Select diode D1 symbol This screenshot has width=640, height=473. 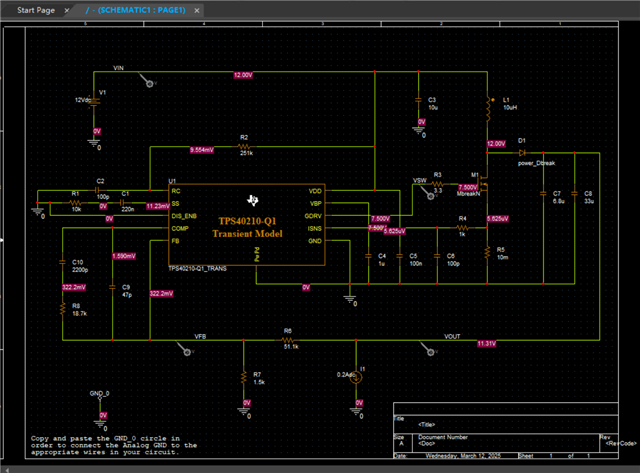click(x=522, y=153)
